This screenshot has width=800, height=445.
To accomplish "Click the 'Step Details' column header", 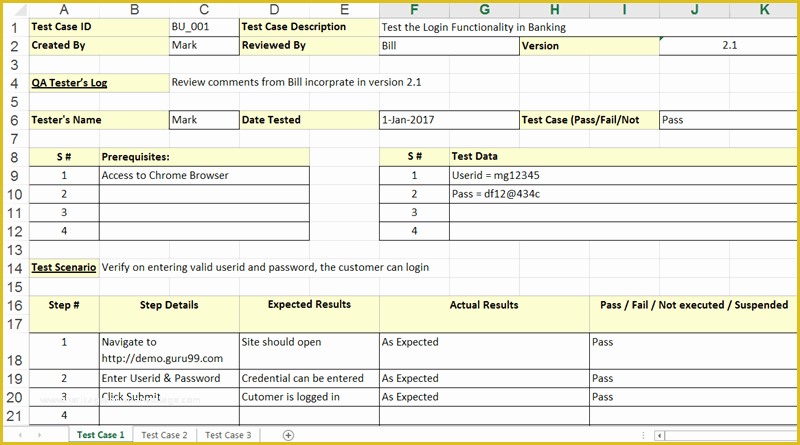I will coord(169,314).
